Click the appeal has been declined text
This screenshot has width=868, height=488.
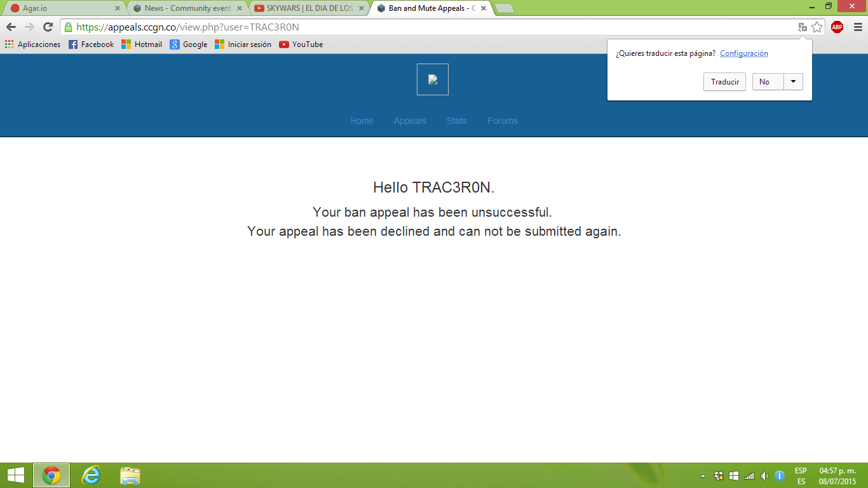pyautogui.click(x=434, y=231)
